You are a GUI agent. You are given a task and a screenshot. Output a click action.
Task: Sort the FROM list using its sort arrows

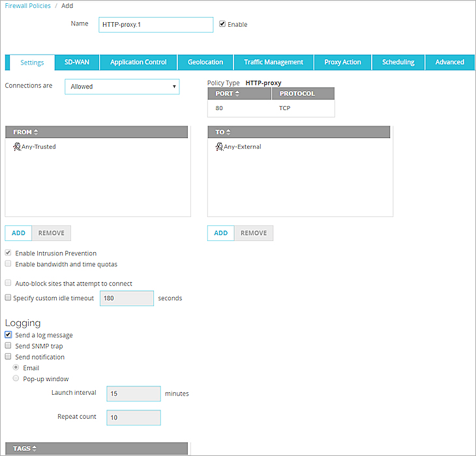35,132
